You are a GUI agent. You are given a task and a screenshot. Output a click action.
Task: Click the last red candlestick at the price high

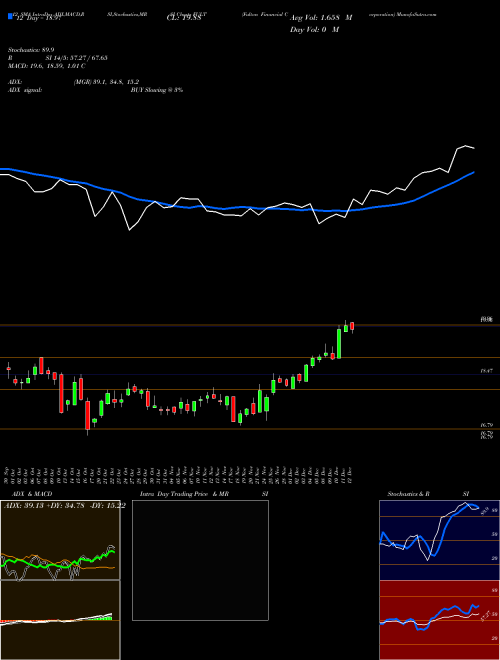click(x=352, y=326)
